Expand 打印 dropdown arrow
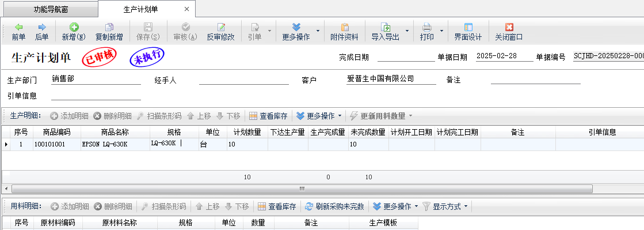644x230 pixels. coord(441,31)
